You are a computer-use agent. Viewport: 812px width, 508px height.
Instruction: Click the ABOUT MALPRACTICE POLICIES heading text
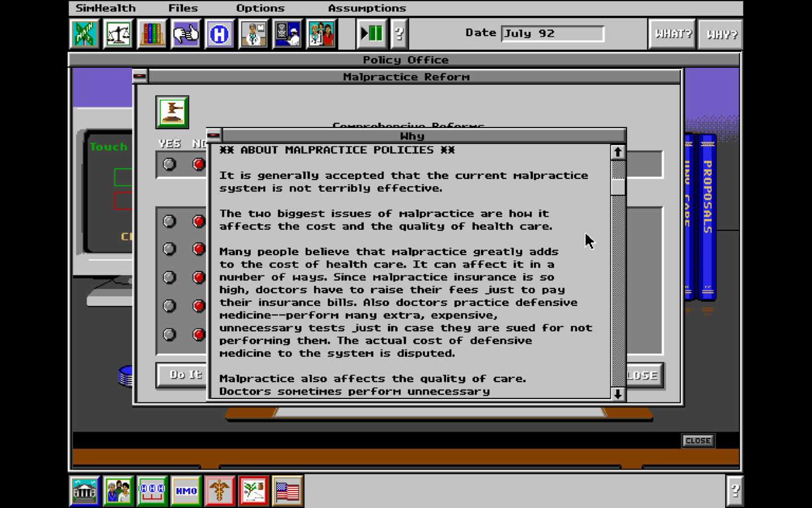pos(337,150)
